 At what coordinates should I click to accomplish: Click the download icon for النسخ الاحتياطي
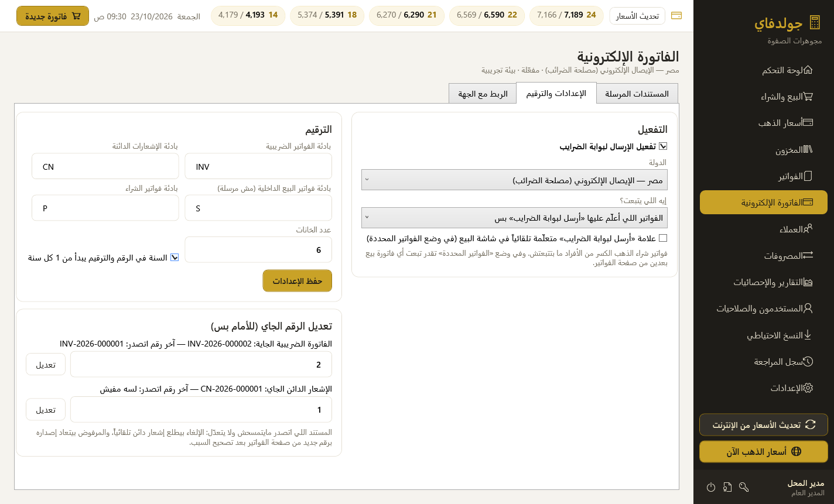coord(808,335)
